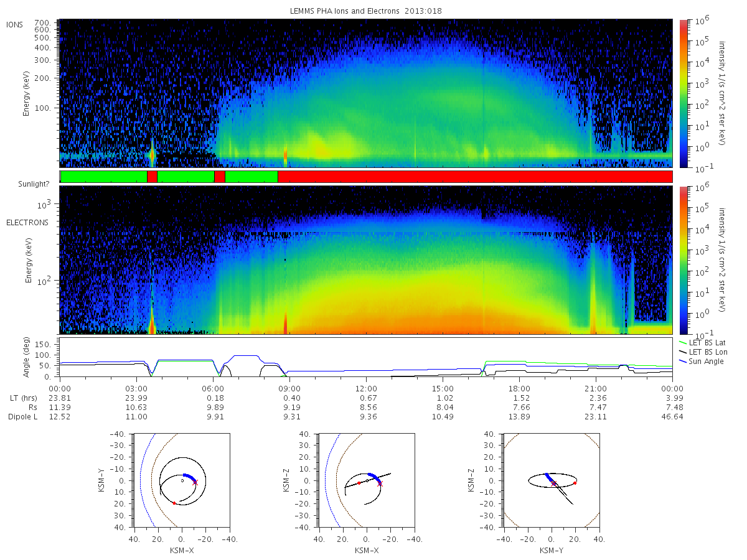747x560 pixels.
Task: Select the Dipole L value "12.52"
Action: point(60,417)
